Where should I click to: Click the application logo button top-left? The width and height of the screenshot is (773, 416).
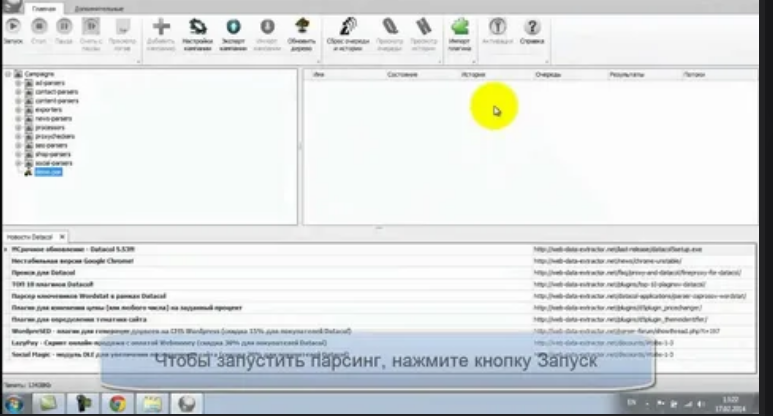pyautogui.click(x=11, y=6)
